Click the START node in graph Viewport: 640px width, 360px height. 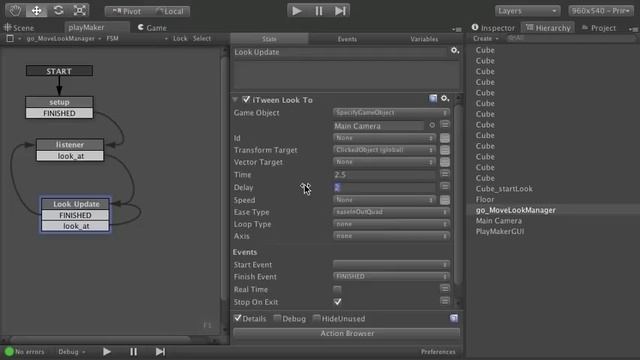tap(59, 71)
